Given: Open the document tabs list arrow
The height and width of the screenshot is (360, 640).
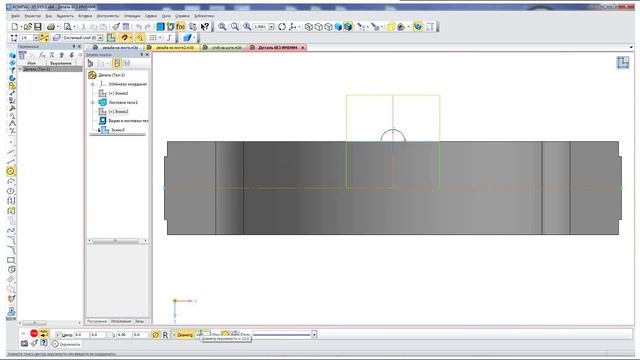Looking at the screenshot, I should coord(631,48).
